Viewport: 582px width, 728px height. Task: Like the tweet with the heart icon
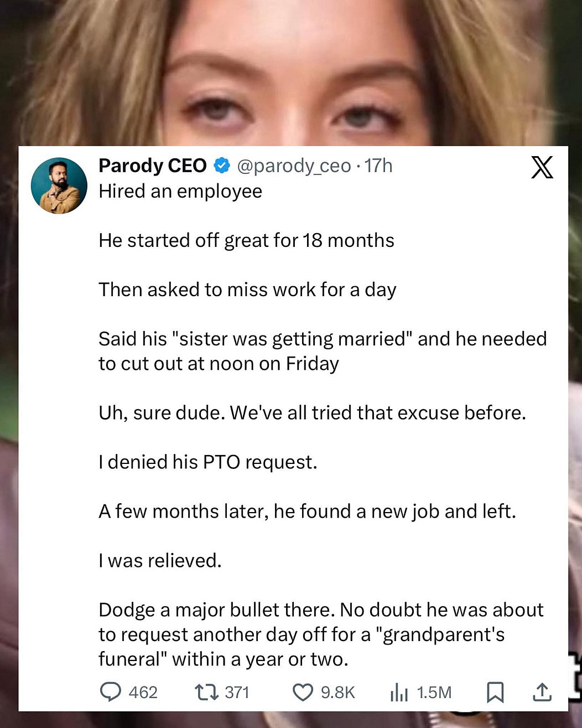point(302,692)
